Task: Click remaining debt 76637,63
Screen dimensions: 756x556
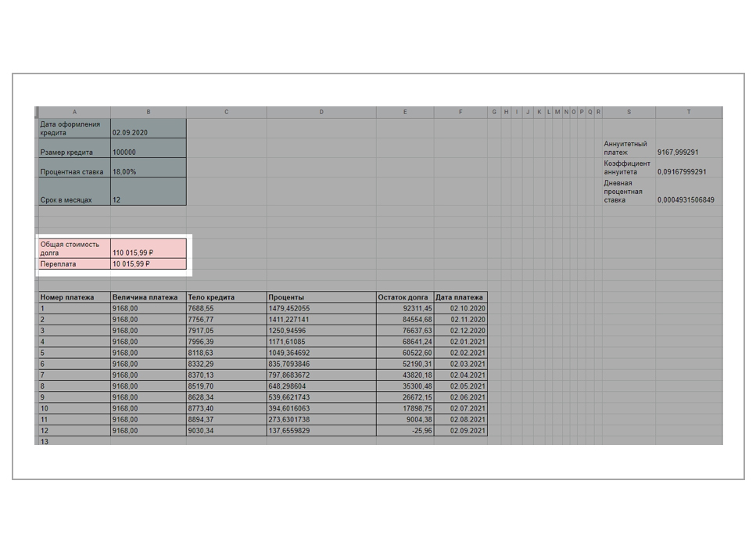Action: [405, 330]
